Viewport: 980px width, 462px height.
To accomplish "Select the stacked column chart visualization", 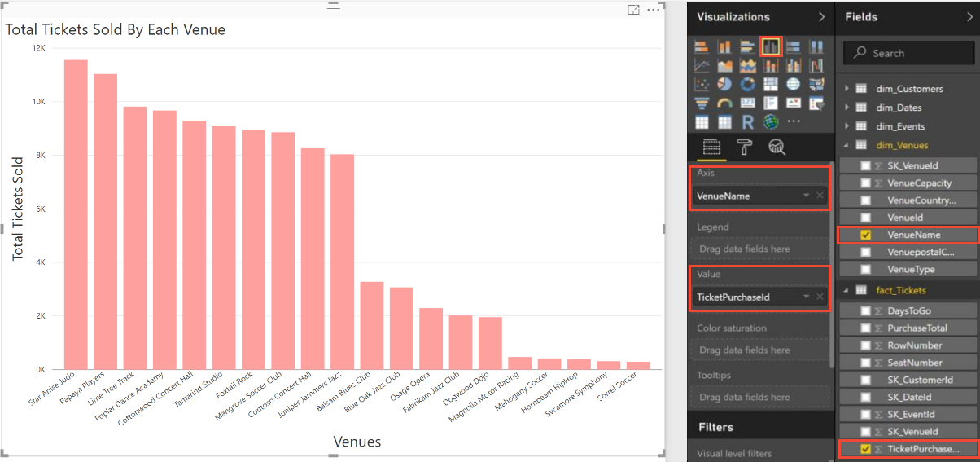I will click(x=724, y=46).
